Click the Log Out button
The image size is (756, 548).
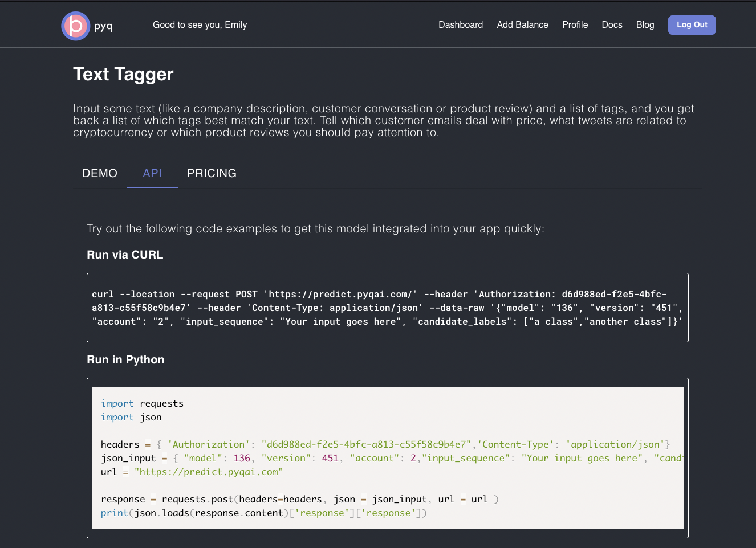[x=692, y=25]
